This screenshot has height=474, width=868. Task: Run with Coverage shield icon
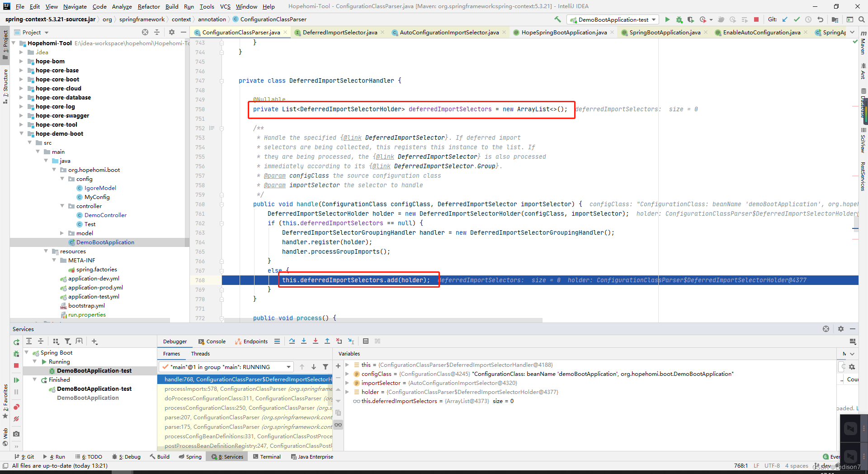coord(690,19)
